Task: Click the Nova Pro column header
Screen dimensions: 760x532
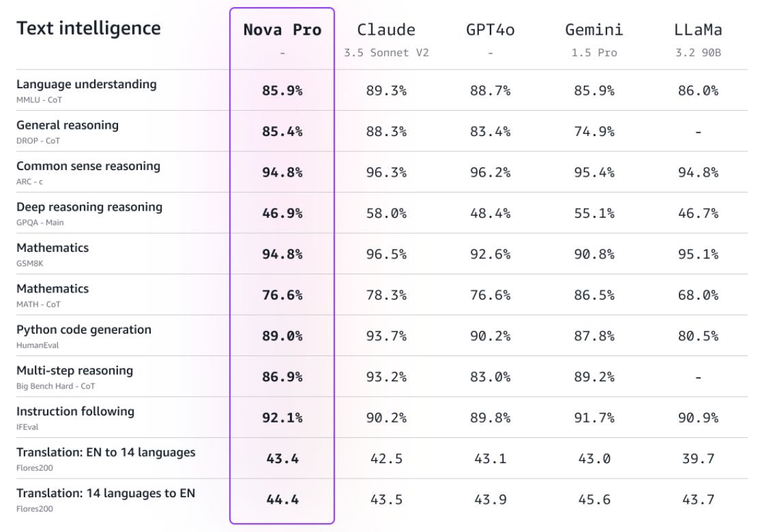Action: 282,30
